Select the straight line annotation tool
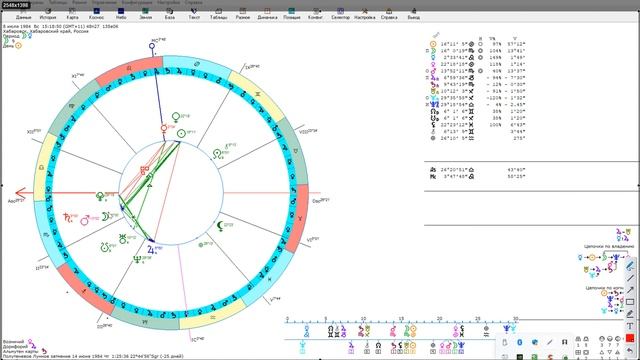This screenshot has width=640, height=360. [x=630, y=278]
